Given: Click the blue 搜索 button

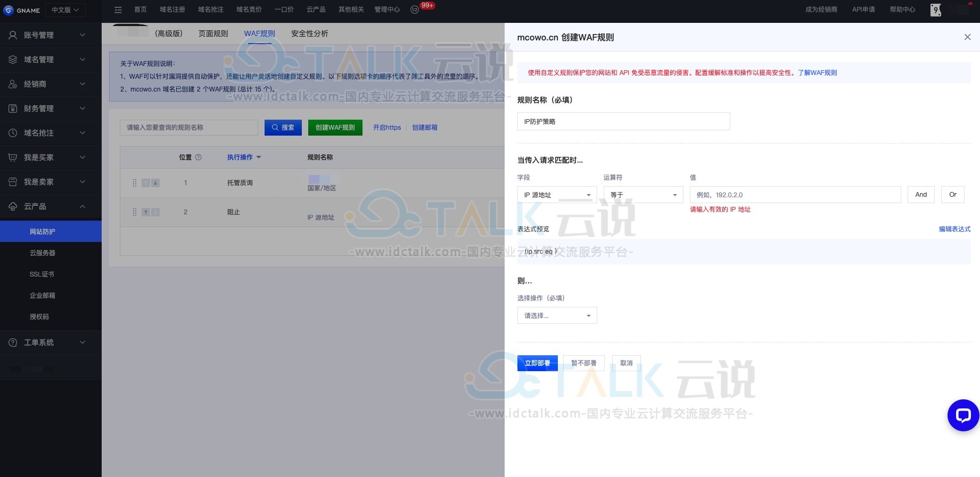Looking at the screenshot, I should pyautogui.click(x=283, y=128).
